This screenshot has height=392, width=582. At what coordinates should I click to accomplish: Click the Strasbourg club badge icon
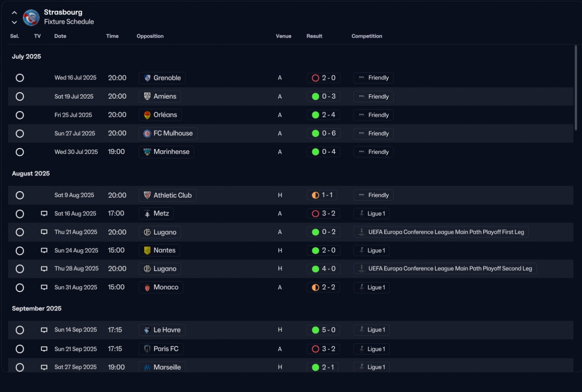pos(31,17)
